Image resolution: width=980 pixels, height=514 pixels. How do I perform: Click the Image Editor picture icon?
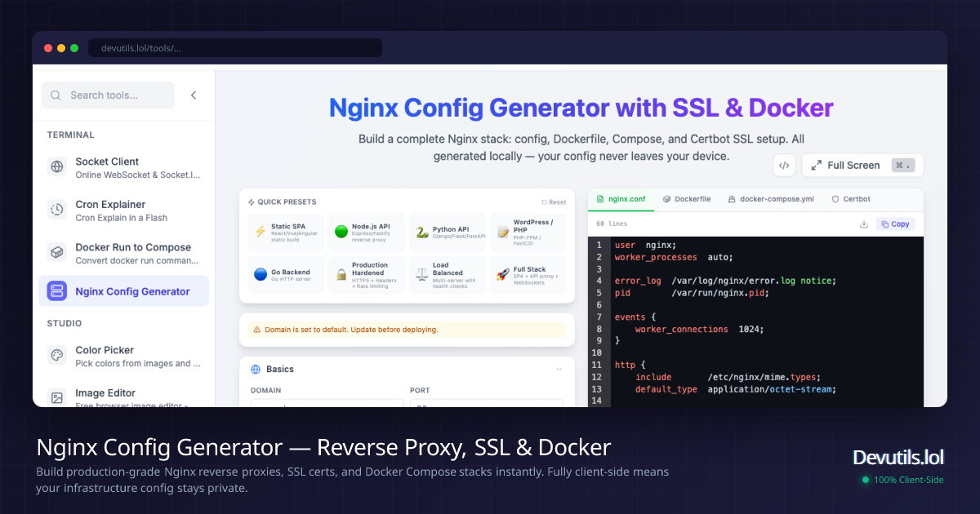pyautogui.click(x=57, y=398)
